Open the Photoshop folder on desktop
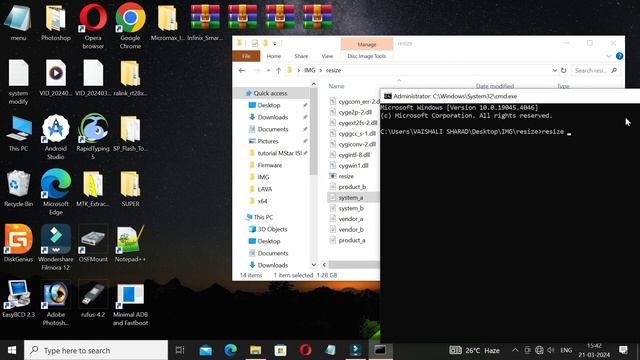This screenshot has width=640, height=360. click(x=56, y=22)
